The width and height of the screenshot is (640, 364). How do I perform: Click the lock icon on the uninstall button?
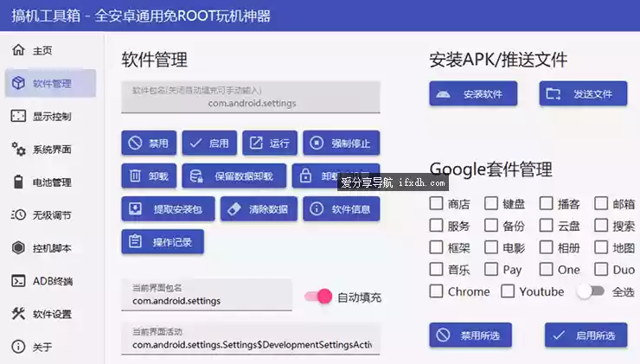(x=305, y=176)
